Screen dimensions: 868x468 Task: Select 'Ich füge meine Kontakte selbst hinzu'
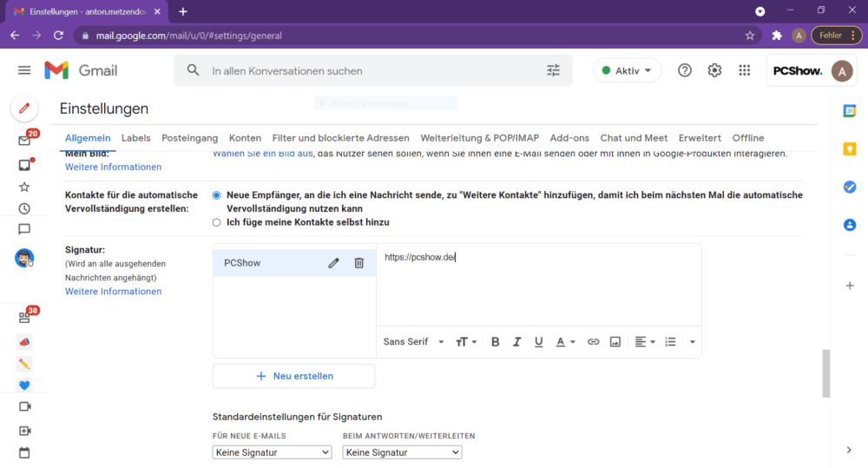pos(216,222)
